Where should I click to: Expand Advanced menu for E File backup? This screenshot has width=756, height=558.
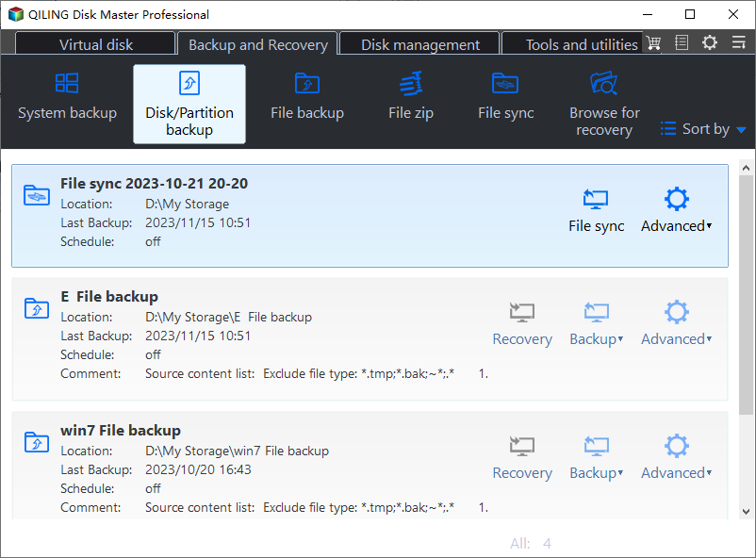(x=677, y=323)
